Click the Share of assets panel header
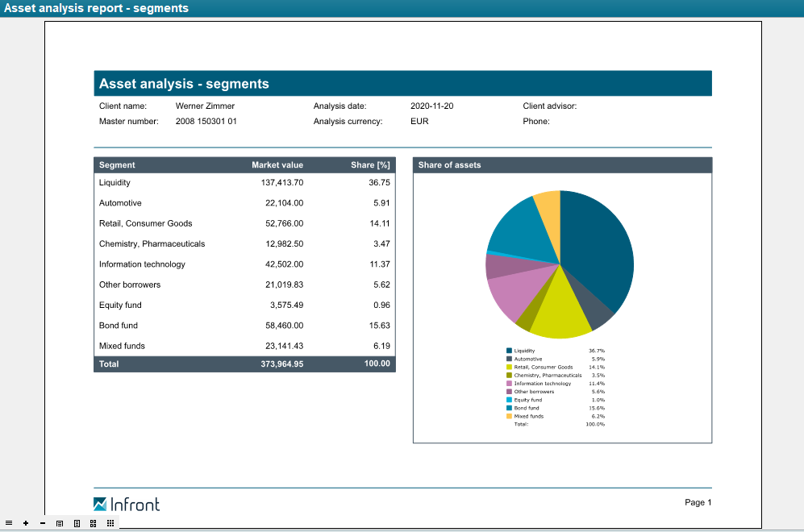This screenshot has width=804, height=532. 562,165
